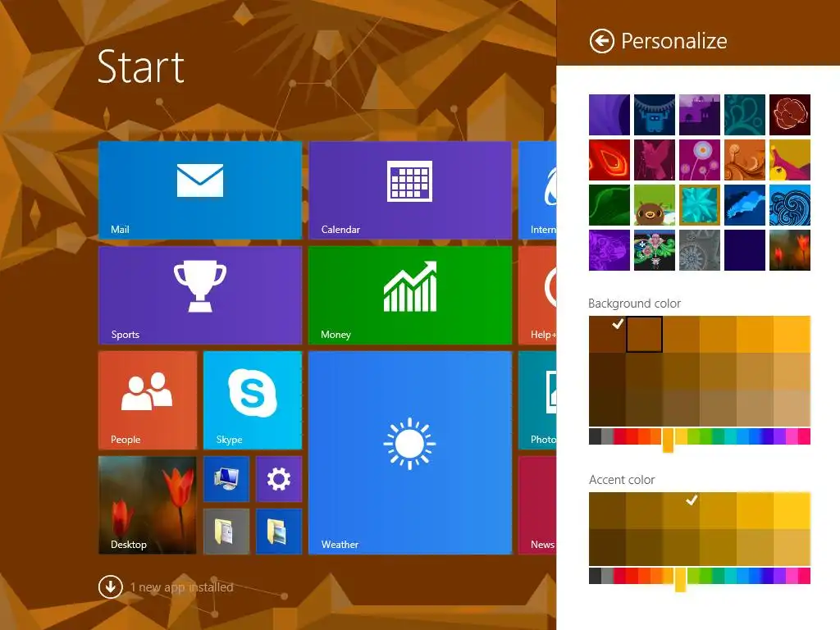Screen dimensions: 840x630
Task: Select the teal geometric star pattern
Action: click(699, 205)
